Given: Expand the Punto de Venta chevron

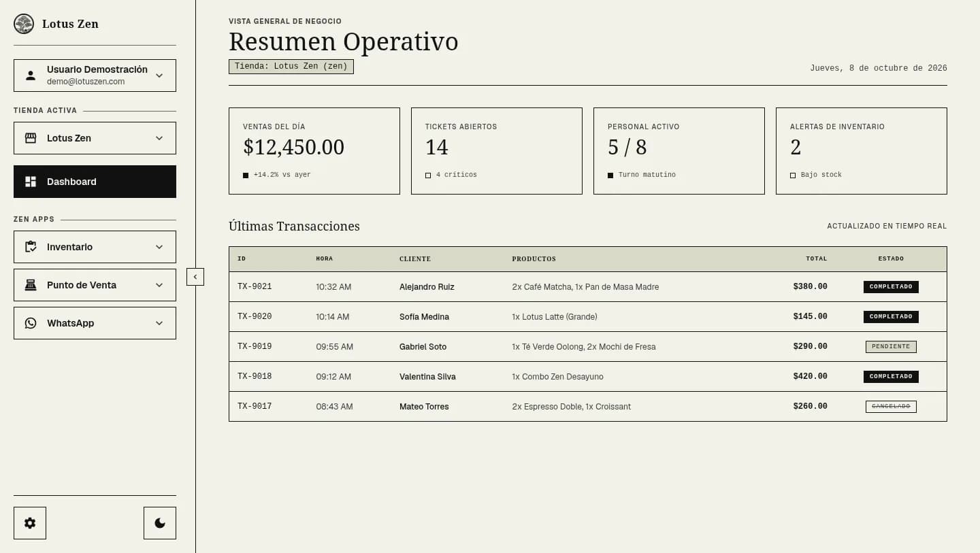Looking at the screenshot, I should click(159, 285).
